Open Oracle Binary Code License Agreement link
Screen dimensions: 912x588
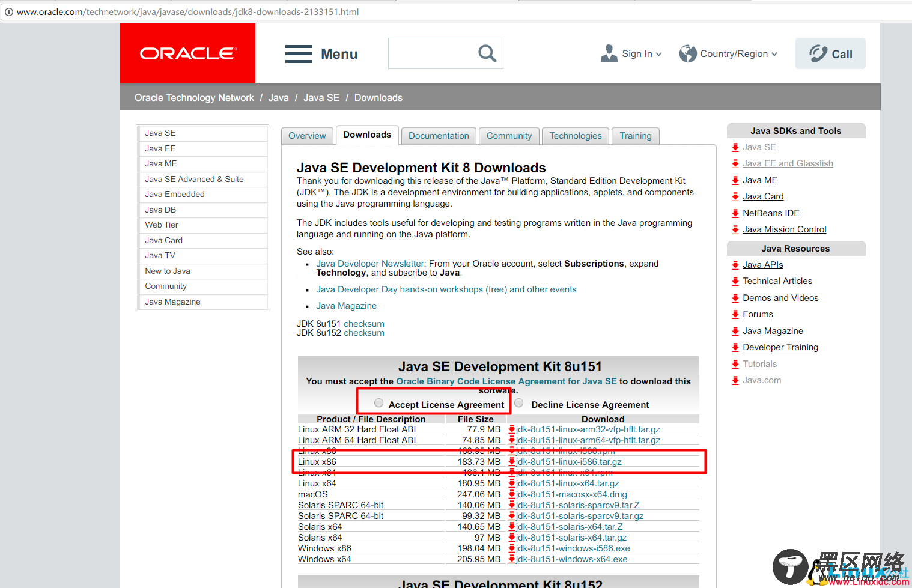pos(506,381)
